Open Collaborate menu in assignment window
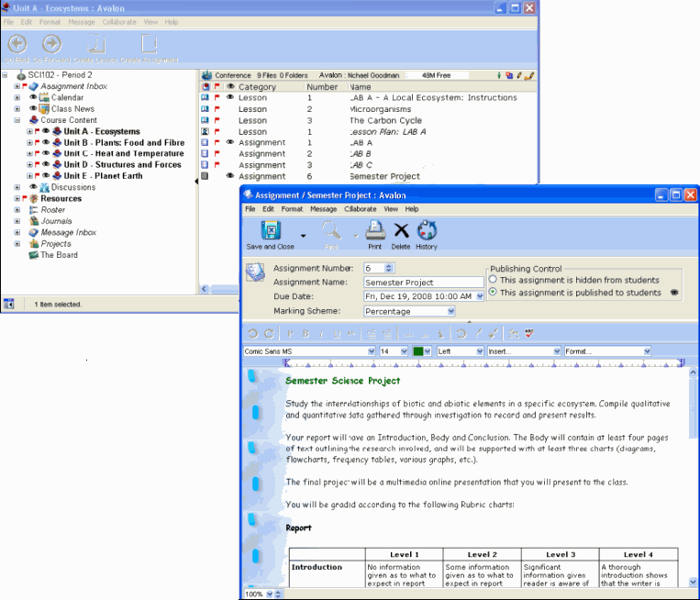 tap(361, 209)
